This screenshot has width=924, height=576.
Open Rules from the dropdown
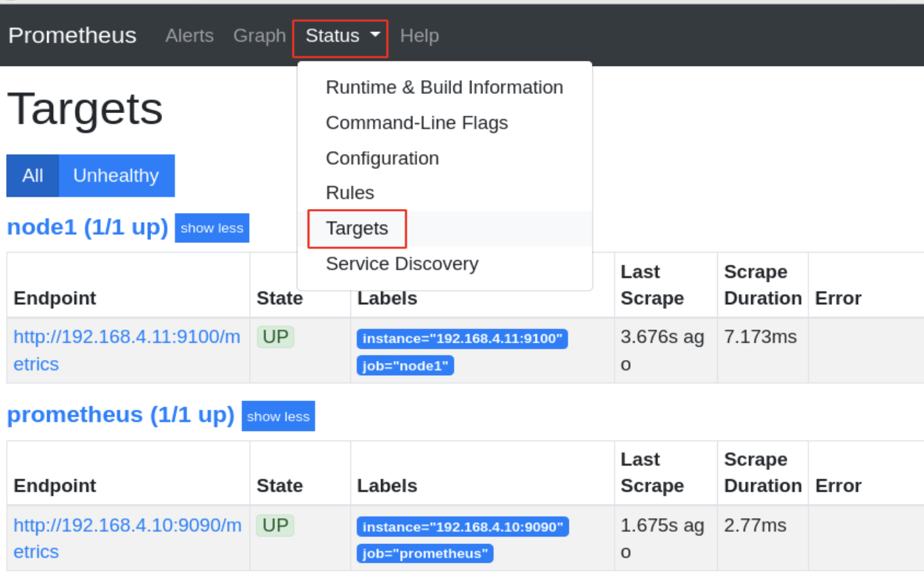click(x=444, y=193)
